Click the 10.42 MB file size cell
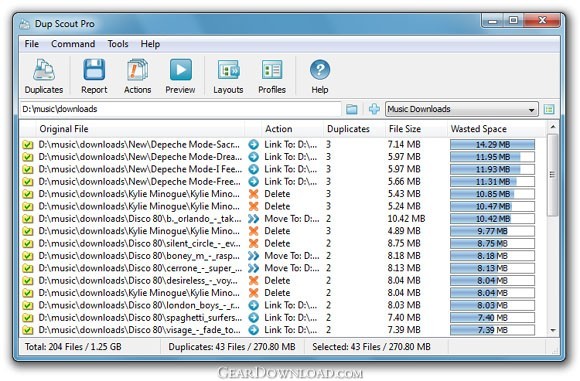 point(406,219)
